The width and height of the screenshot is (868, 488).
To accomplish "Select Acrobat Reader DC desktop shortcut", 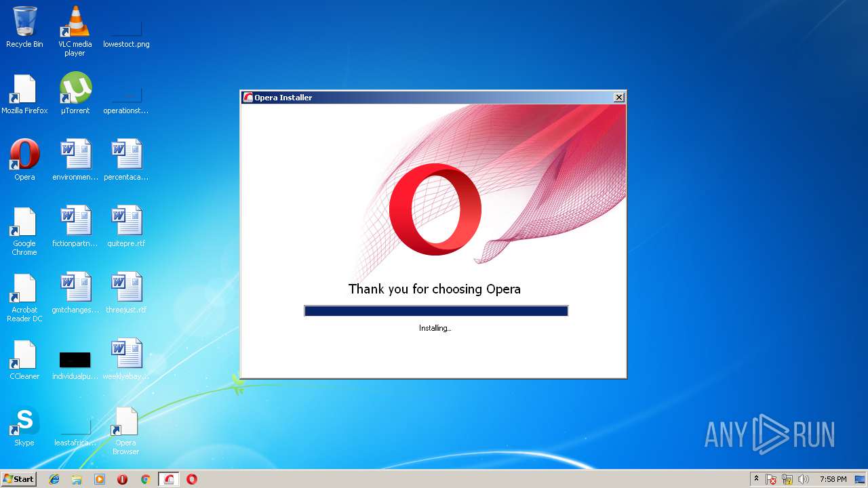I will (24, 298).
